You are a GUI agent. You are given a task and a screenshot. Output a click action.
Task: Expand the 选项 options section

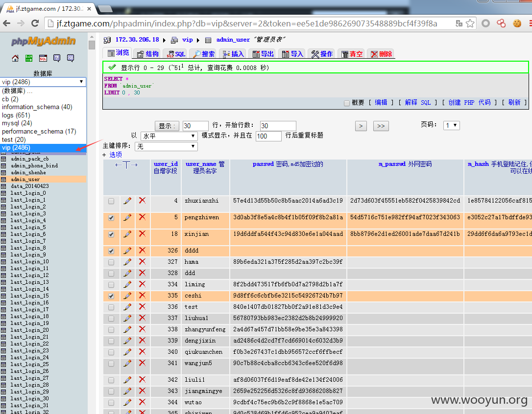coord(115,155)
